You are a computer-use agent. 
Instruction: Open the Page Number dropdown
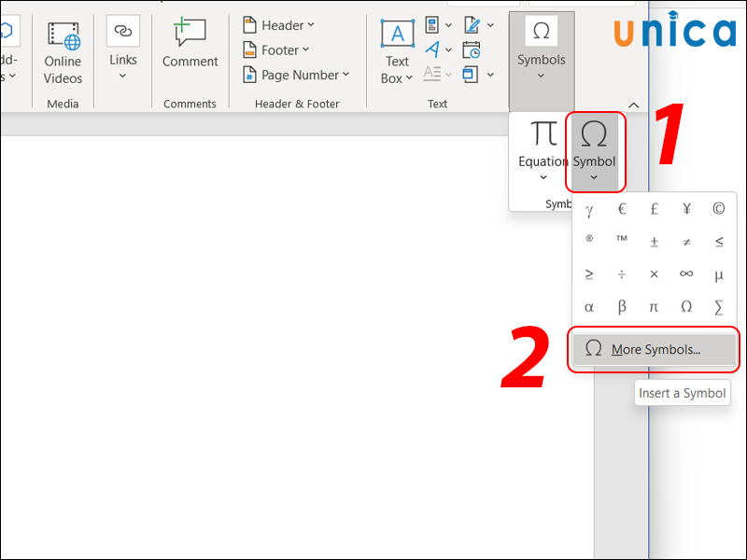pyautogui.click(x=296, y=75)
